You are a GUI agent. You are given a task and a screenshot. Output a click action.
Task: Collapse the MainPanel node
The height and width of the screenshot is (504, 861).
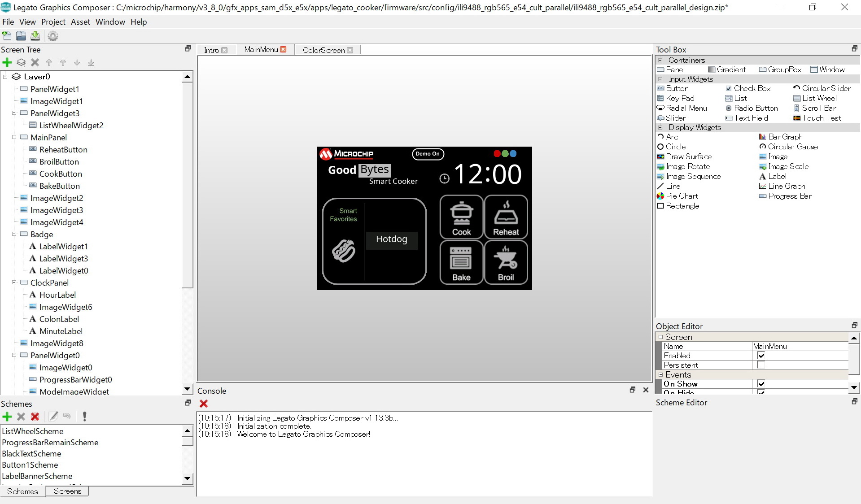coord(14,137)
